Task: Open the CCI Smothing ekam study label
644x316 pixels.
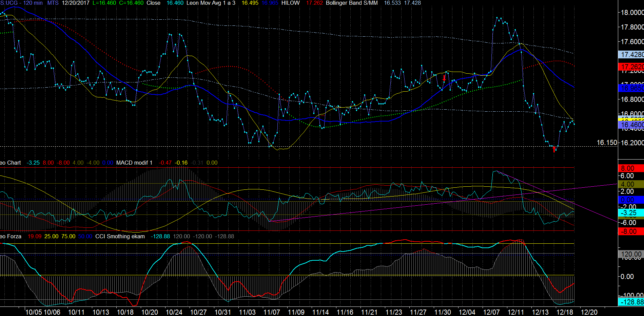Action: [120, 237]
